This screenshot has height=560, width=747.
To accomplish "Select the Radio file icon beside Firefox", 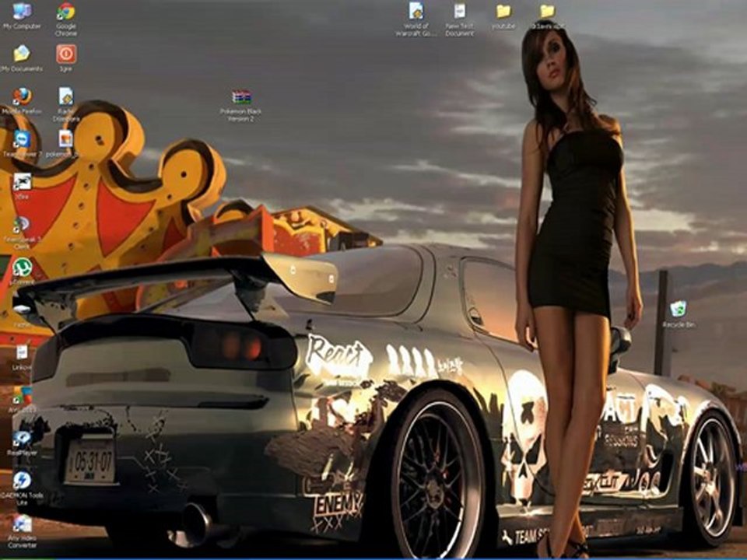I will point(65,96).
